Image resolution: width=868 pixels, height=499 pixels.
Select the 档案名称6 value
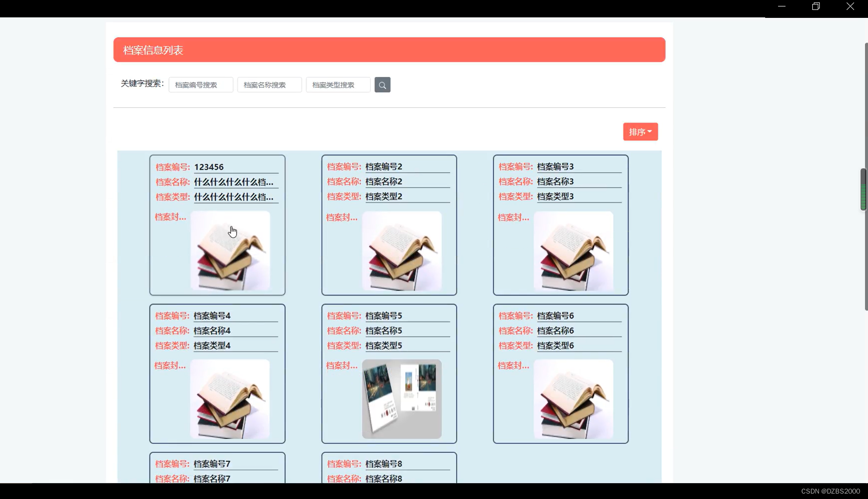pos(555,331)
